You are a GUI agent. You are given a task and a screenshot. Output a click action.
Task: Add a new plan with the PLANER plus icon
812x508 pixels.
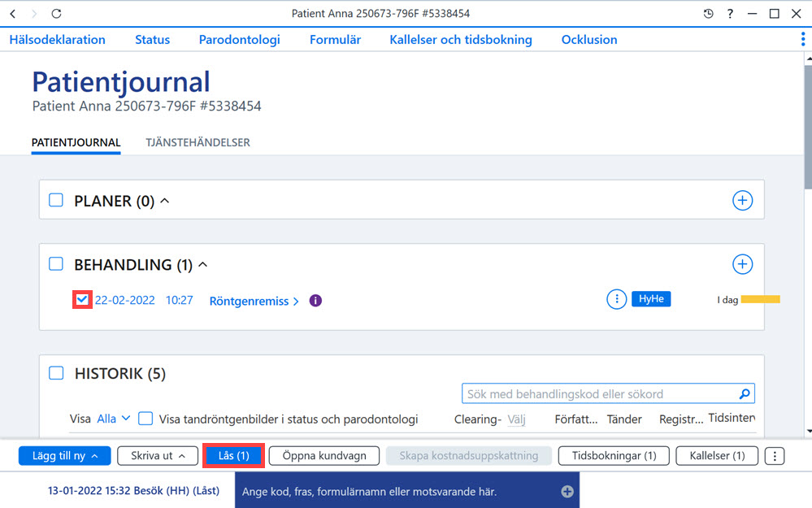click(x=742, y=201)
